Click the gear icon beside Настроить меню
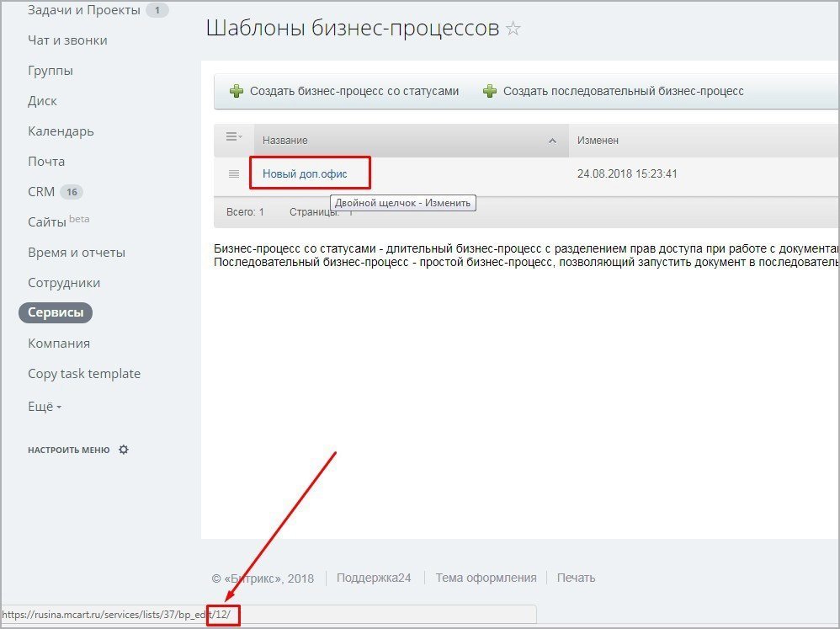This screenshot has height=629, width=840. [x=124, y=450]
